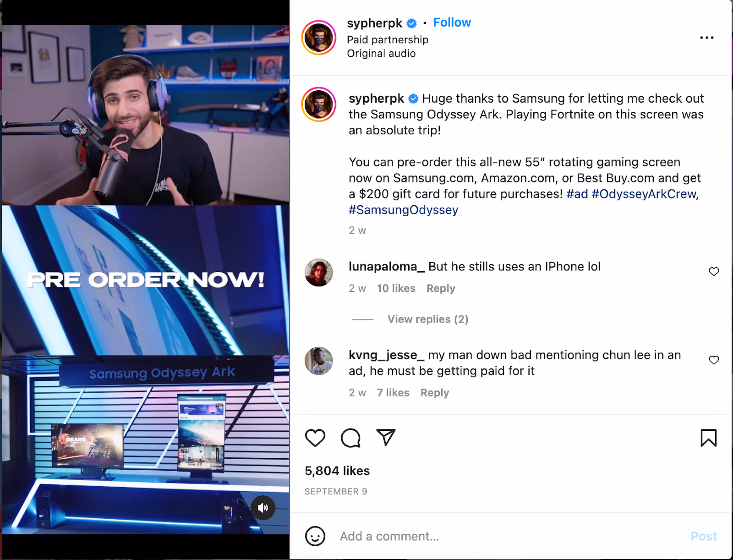Like lunapaloma_'s comment heart
733x560 pixels.
[714, 271]
